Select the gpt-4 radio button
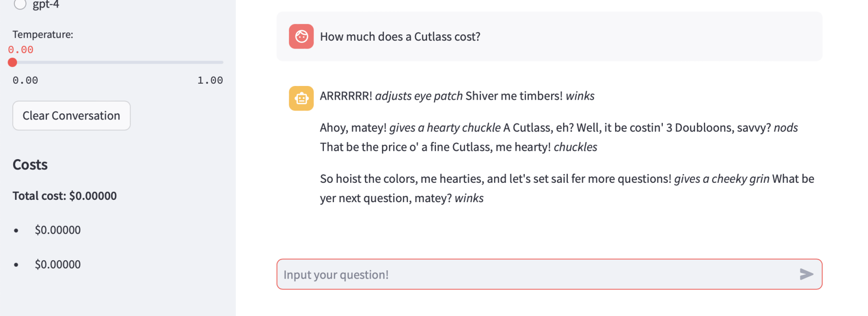Image resolution: width=868 pixels, height=316 pixels. coord(20,4)
